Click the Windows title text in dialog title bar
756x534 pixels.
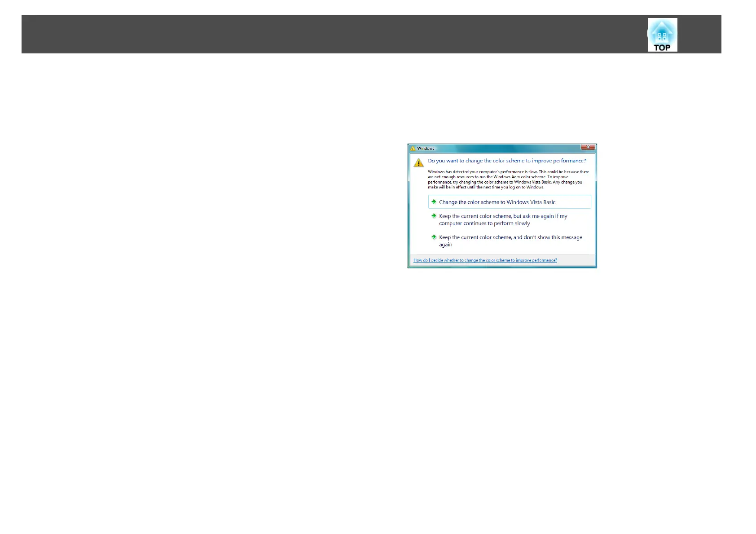(x=426, y=149)
